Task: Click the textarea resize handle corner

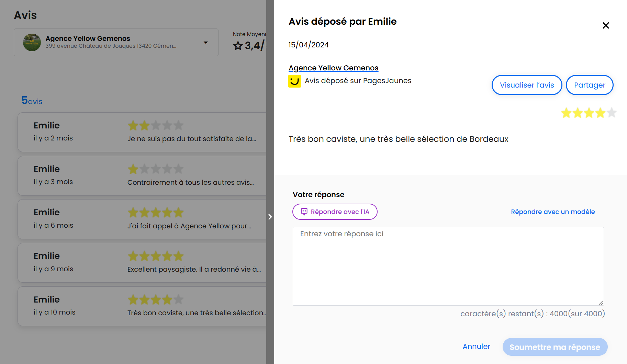Action: click(x=601, y=303)
